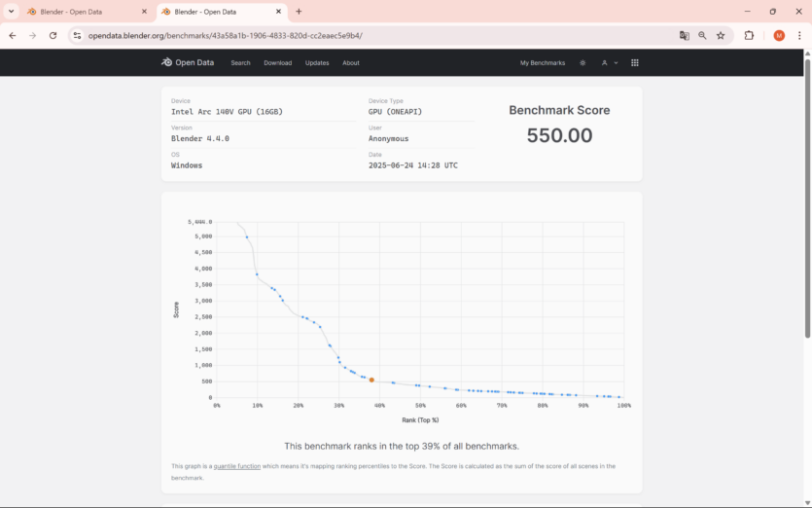Image resolution: width=812 pixels, height=508 pixels.
Task: Open the user account dropdown
Action: [x=610, y=62]
